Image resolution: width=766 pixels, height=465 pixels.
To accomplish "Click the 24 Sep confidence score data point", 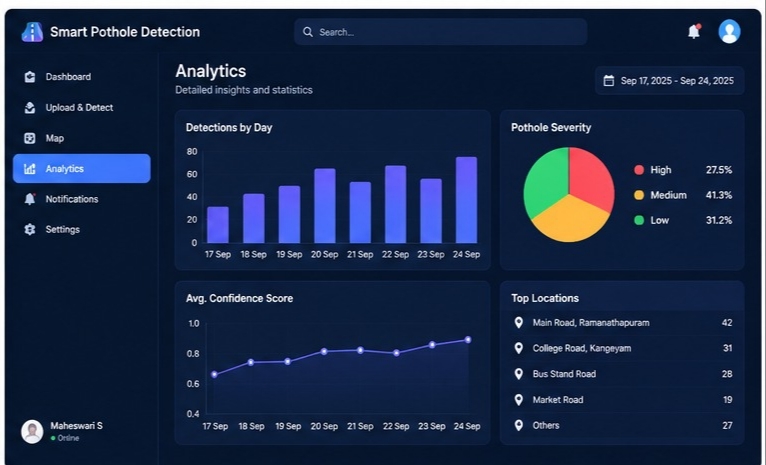I will (x=468, y=339).
